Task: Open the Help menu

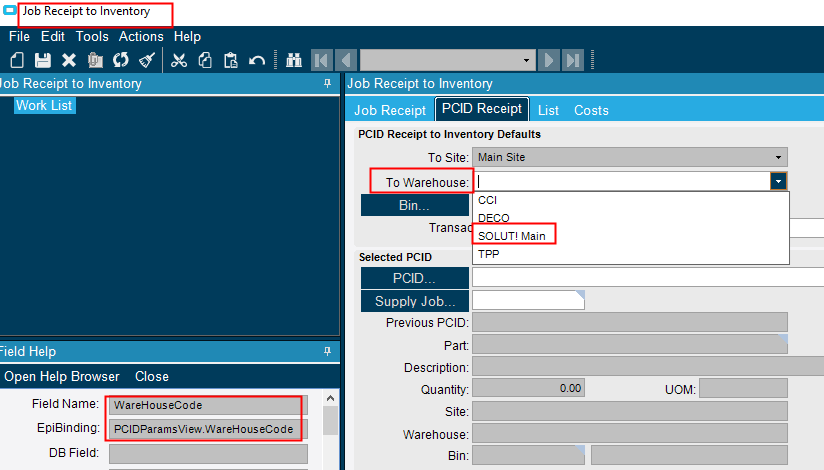Action: [187, 36]
